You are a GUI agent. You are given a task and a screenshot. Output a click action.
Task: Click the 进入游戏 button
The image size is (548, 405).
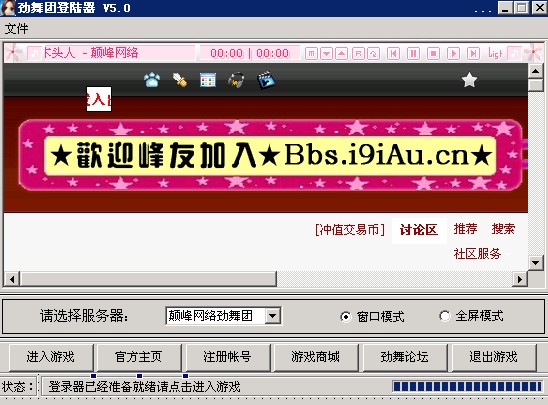51,357
